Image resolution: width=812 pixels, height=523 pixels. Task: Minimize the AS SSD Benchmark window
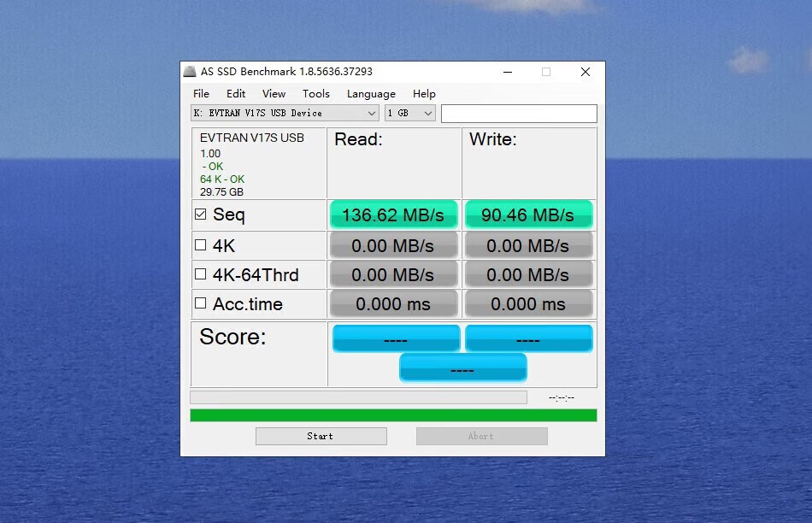507,72
